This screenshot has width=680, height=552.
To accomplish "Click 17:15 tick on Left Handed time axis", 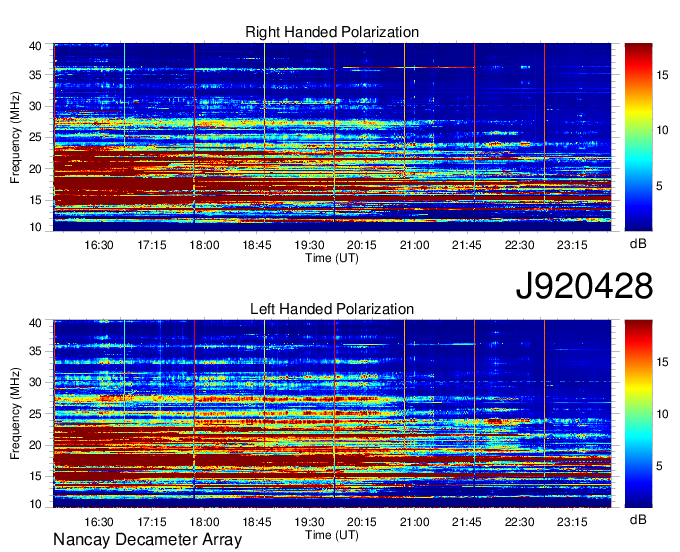I will [x=152, y=522].
